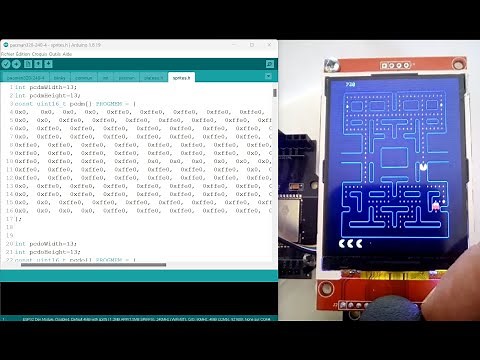Open the Outils menu
The width and height of the screenshot is (480, 360).
tap(55, 54)
